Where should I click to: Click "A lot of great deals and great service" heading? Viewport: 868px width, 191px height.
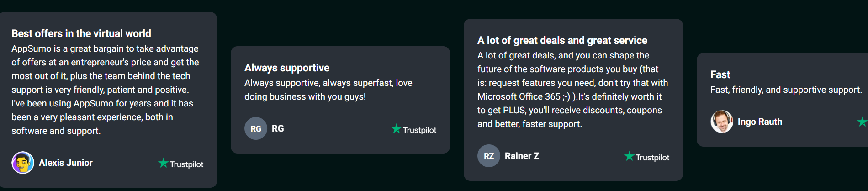[x=562, y=40]
